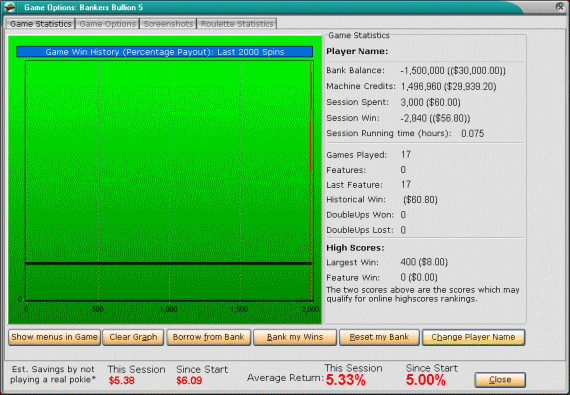Click Reset my Bank button

[379, 337]
